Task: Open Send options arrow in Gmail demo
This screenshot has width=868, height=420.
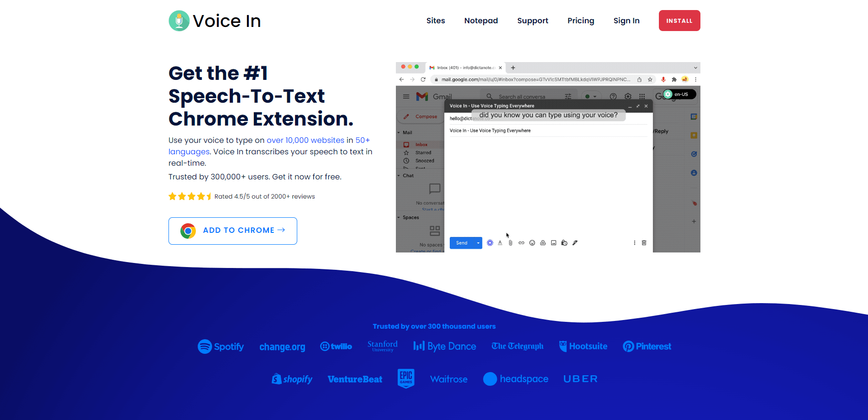Action: click(x=478, y=243)
